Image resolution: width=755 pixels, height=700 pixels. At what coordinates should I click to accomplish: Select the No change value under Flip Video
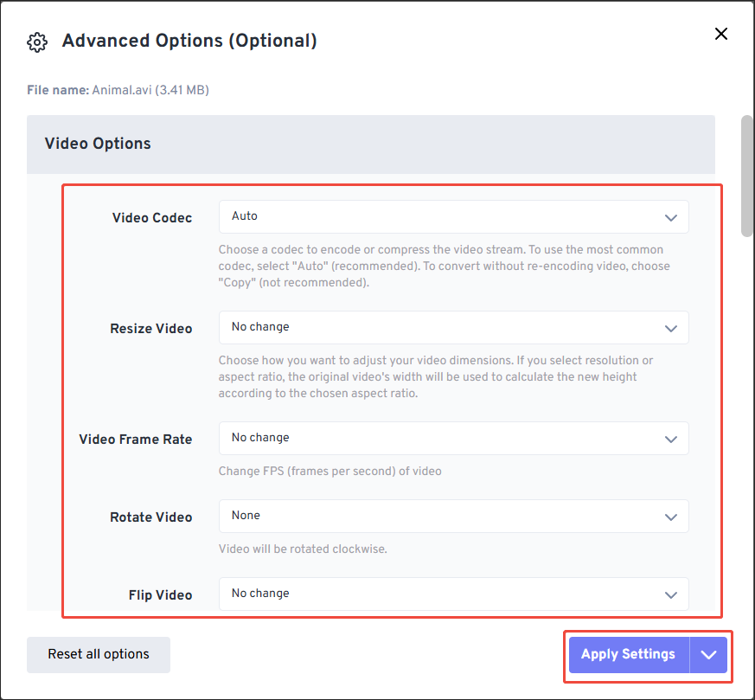[346, 594]
